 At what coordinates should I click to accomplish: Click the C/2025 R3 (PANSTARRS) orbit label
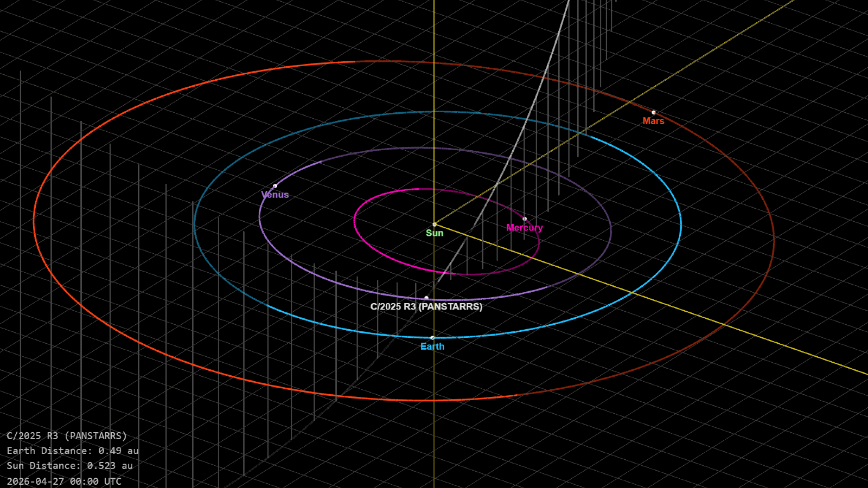click(426, 307)
